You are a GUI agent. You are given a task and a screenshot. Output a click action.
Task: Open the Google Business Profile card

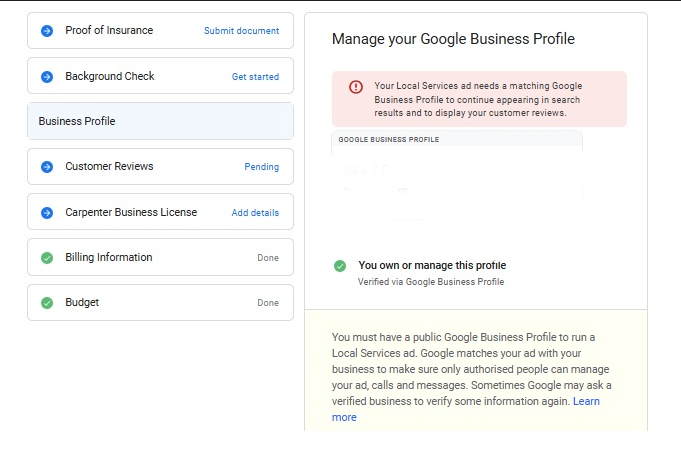pos(457,185)
